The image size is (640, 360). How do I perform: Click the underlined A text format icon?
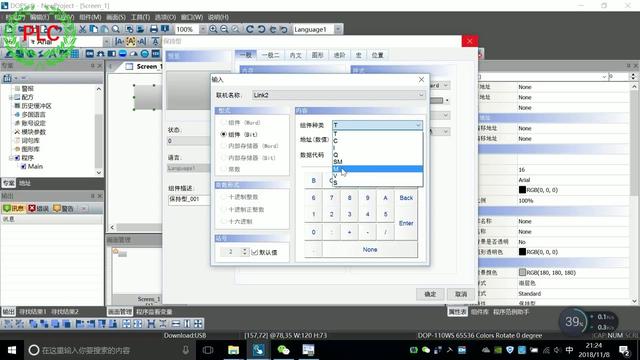click(155, 41)
